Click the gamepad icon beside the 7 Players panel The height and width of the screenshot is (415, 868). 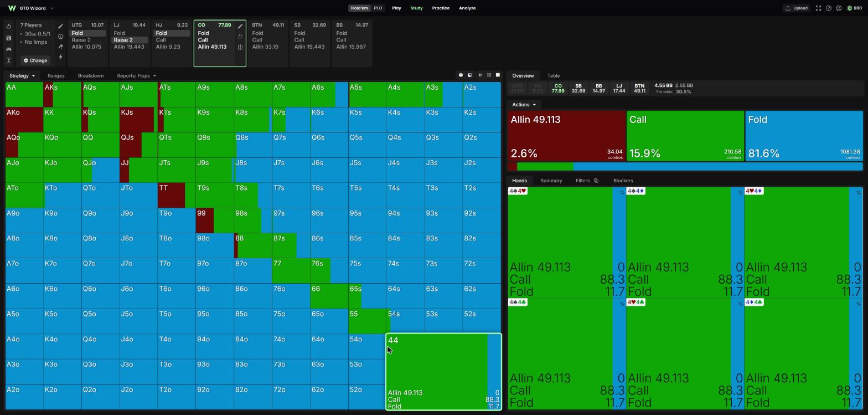coord(9,49)
